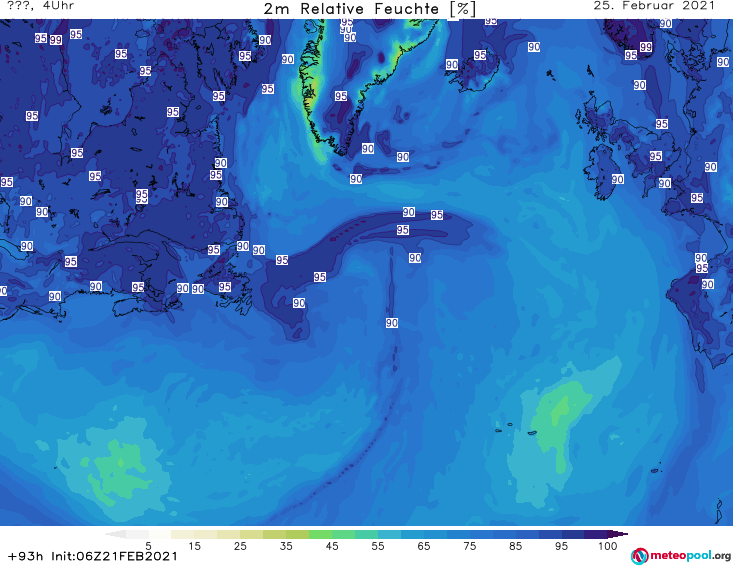Click the southern tip of Greenland
Screen dimensions: 733x566
(x=344, y=150)
